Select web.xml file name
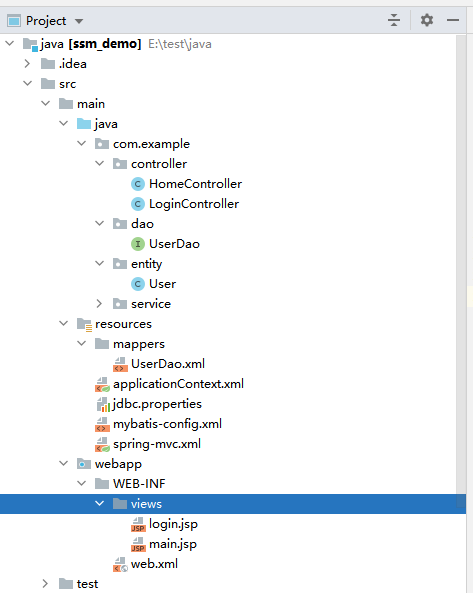 (x=154, y=564)
